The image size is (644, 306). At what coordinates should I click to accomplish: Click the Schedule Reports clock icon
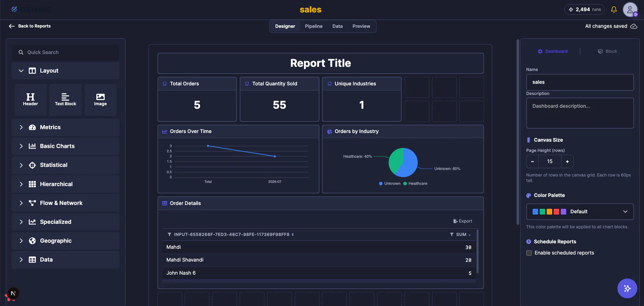[529, 242]
